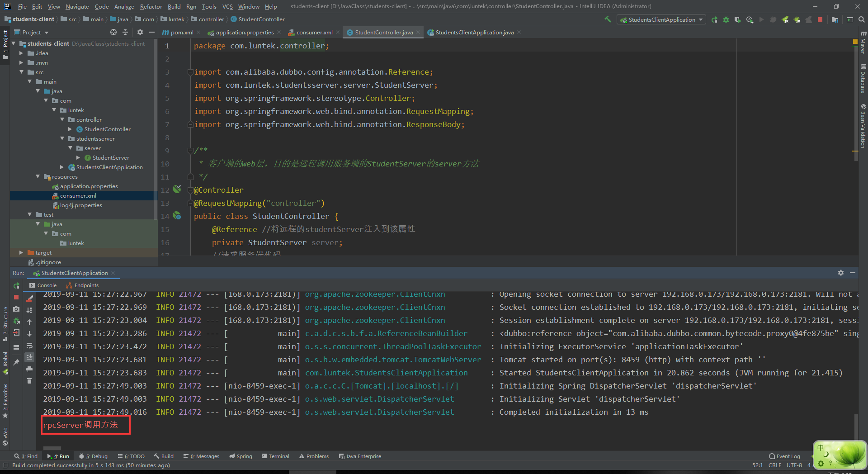868x474 pixels.
Task: Toggle the Maven tool window stripe
Action: pos(863,43)
